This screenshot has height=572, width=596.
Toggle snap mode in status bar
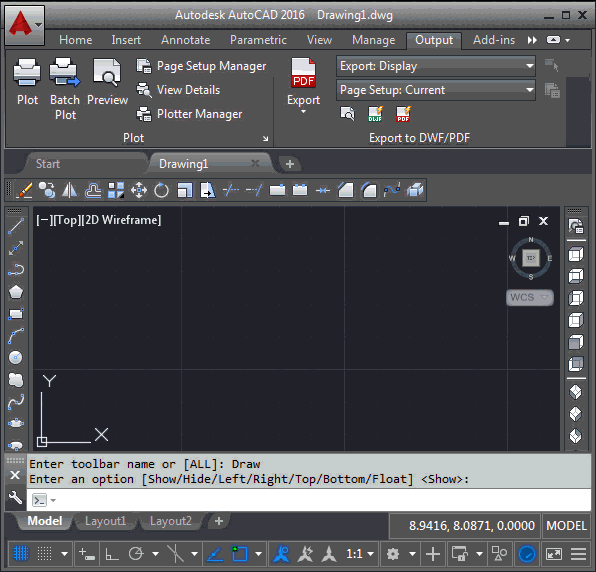[44, 553]
